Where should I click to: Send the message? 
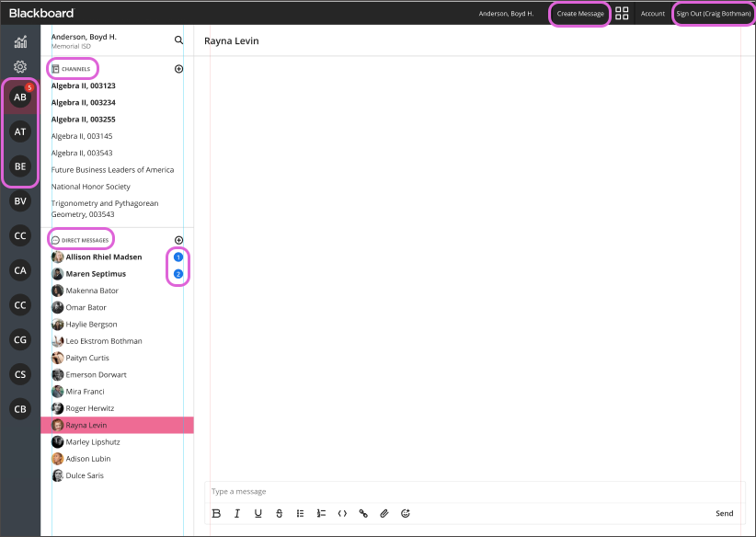click(724, 513)
